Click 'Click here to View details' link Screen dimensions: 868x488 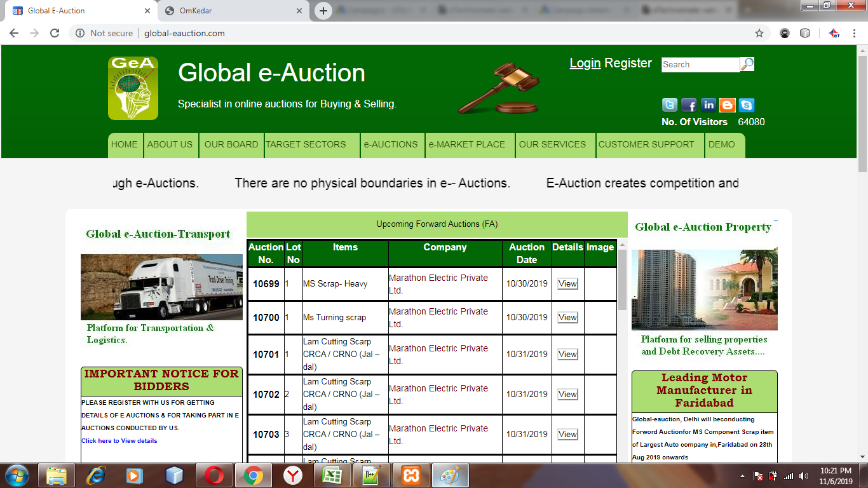(119, 441)
